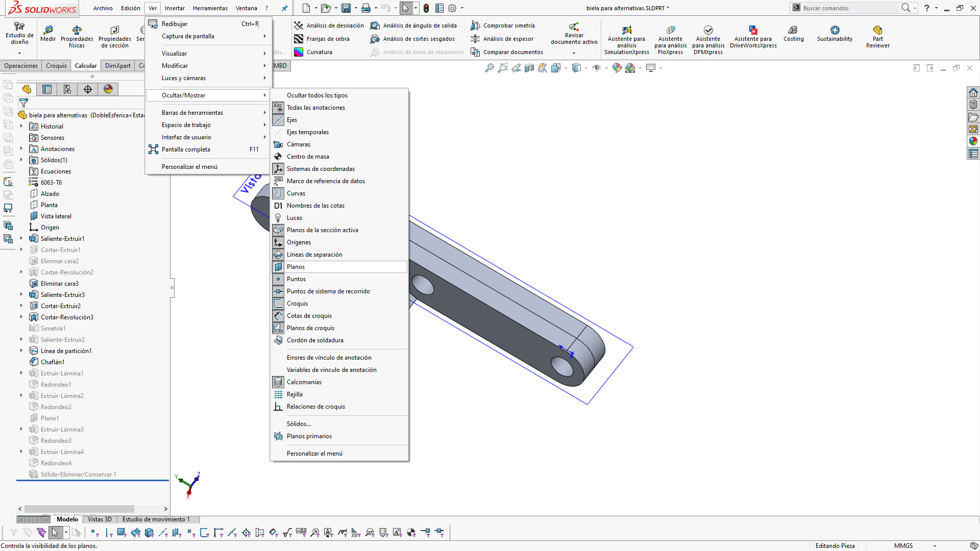
Task: Toggle visibility of Planos
Action: [296, 267]
